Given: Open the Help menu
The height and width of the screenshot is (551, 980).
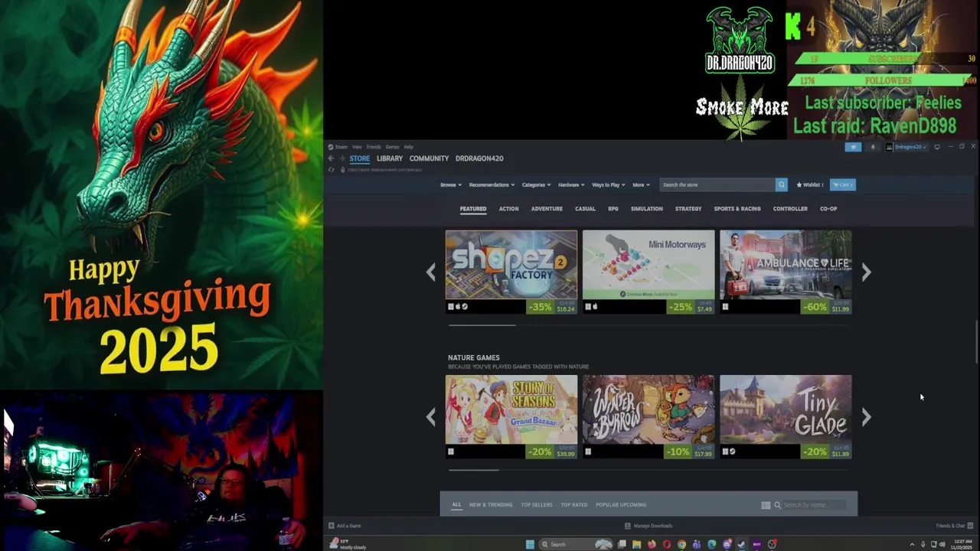Looking at the screenshot, I should pyautogui.click(x=409, y=147).
